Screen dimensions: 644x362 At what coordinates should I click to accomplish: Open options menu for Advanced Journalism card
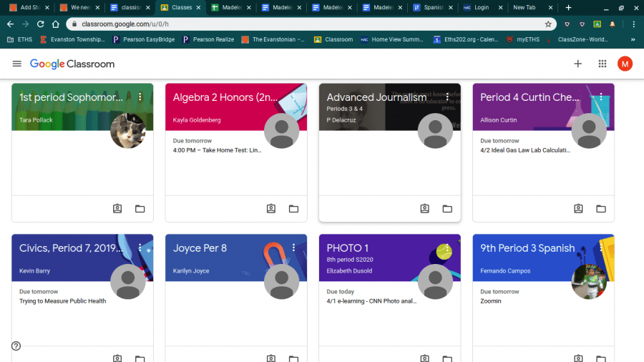coord(447,97)
